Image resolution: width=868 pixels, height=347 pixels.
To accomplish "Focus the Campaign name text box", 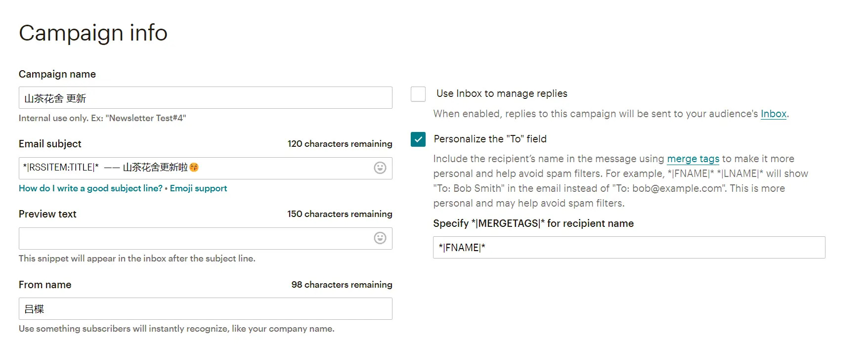I will coord(205,98).
